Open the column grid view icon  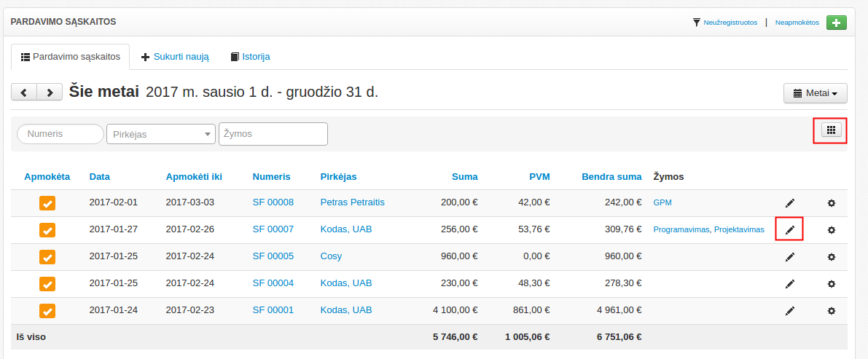coord(831,130)
